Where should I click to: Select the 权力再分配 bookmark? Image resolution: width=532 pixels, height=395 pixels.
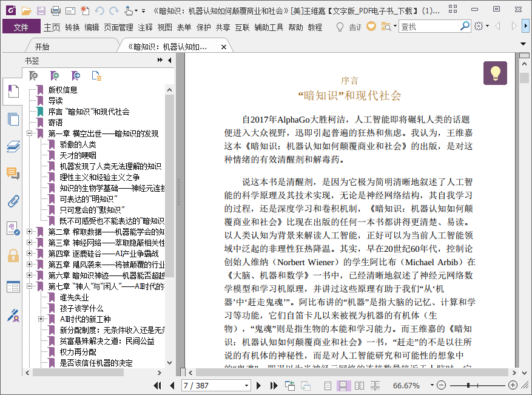pyautogui.click(x=78, y=352)
